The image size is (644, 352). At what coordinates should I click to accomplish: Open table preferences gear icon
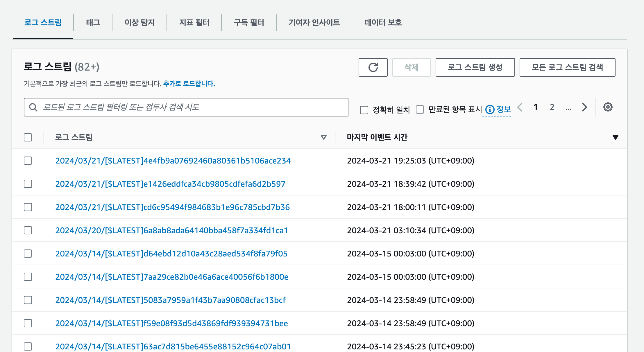tap(608, 107)
